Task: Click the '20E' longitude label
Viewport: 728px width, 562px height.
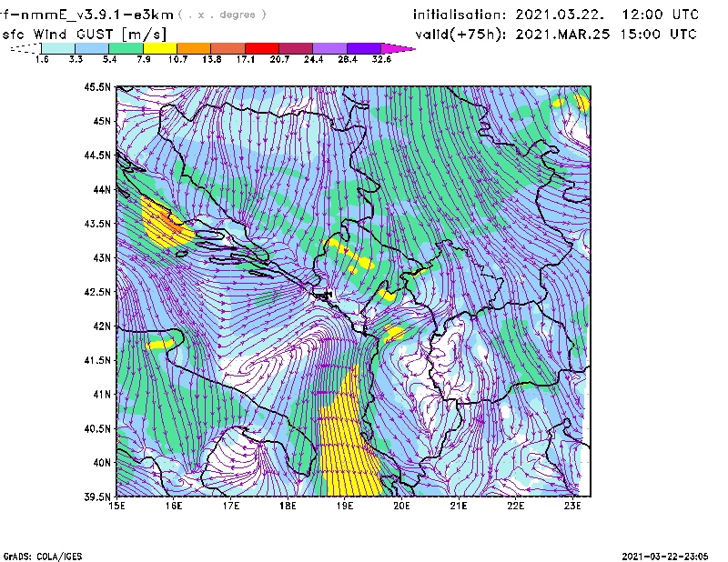Action: pos(401,506)
